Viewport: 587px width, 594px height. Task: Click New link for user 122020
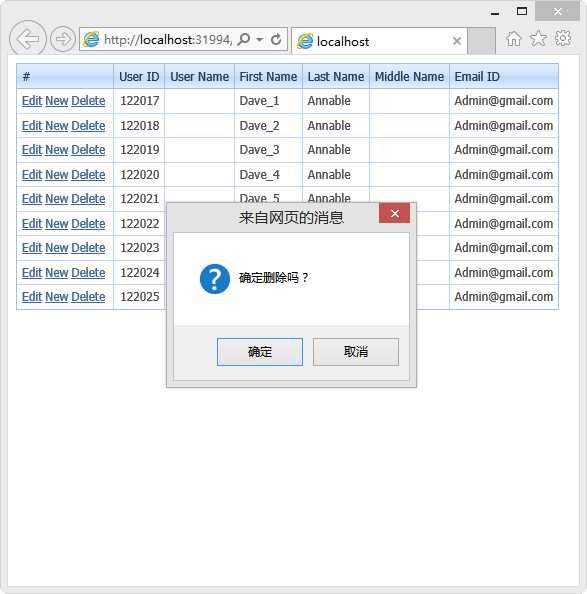coord(57,175)
